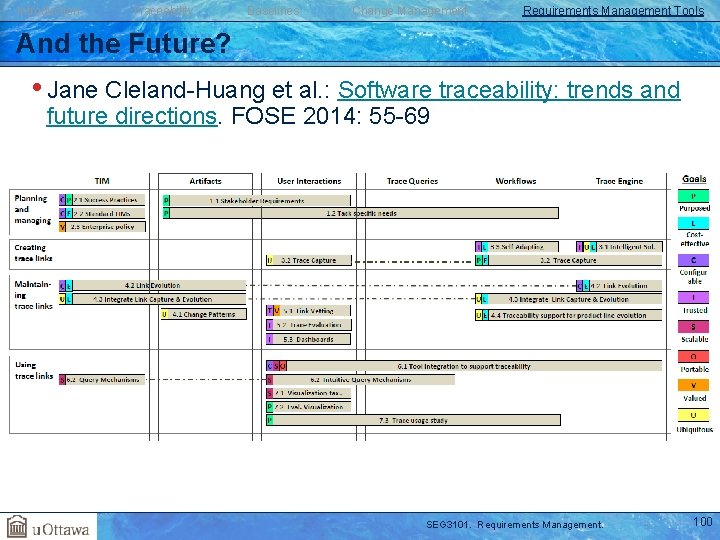Click the uOttawa logo
The image size is (720, 540).
click(48, 527)
